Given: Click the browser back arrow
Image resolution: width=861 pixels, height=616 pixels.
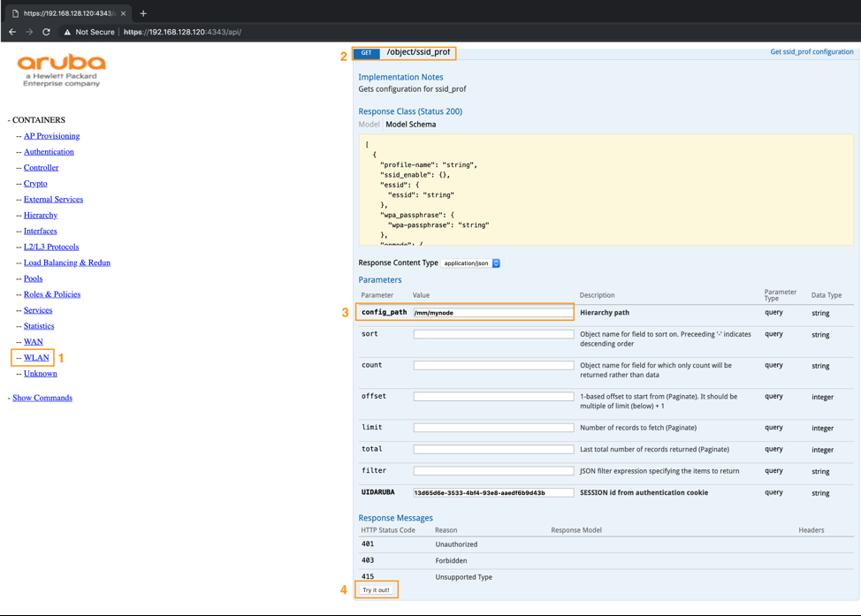Looking at the screenshot, I should pos(12,32).
